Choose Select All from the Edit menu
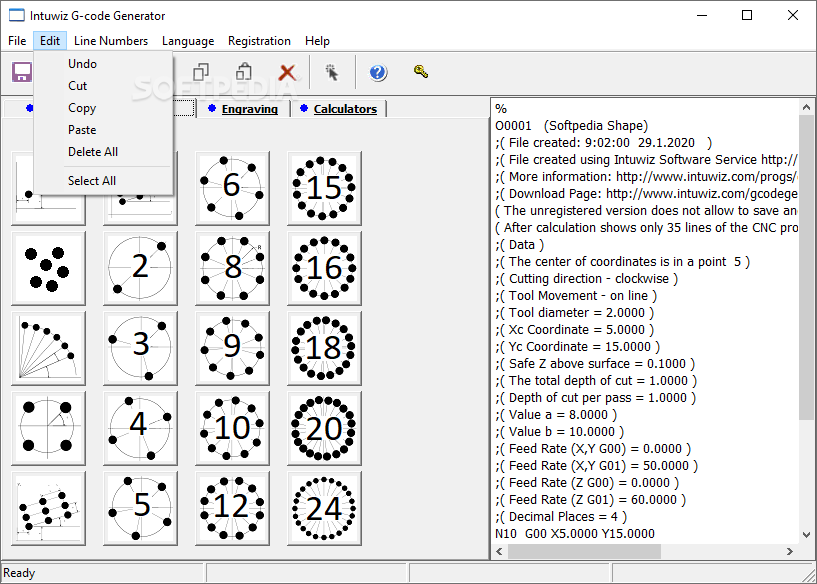The width and height of the screenshot is (817, 584). point(103,181)
